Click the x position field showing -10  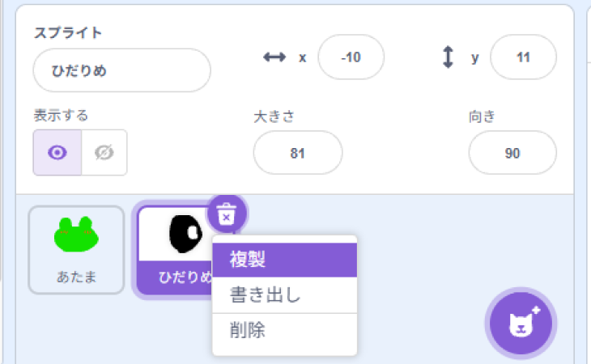tap(351, 57)
